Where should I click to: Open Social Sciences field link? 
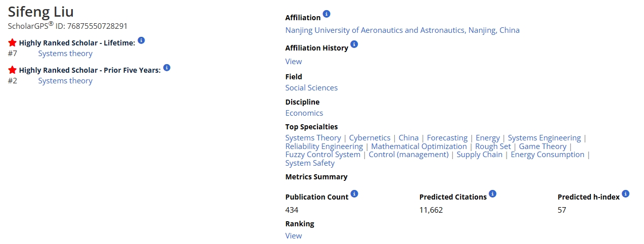tap(311, 88)
